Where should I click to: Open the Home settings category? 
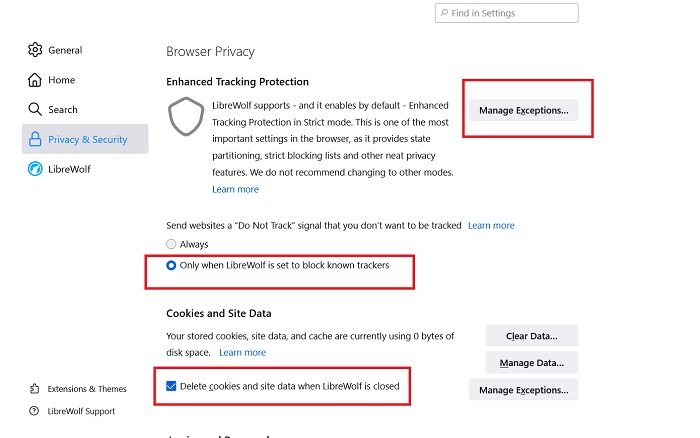[x=61, y=80]
